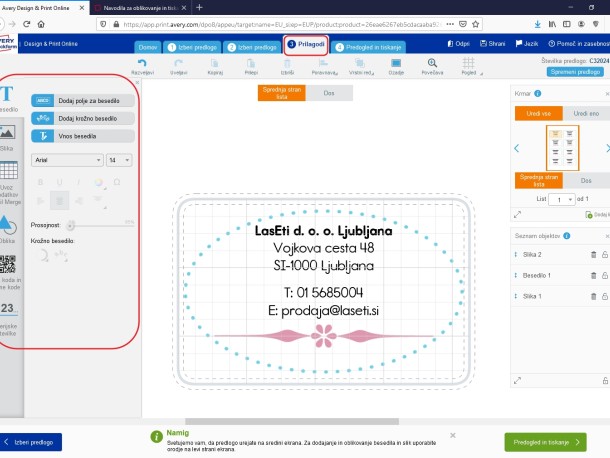Switch canvas to Sprednja stran lista

pyautogui.click(x=282, y=93)
